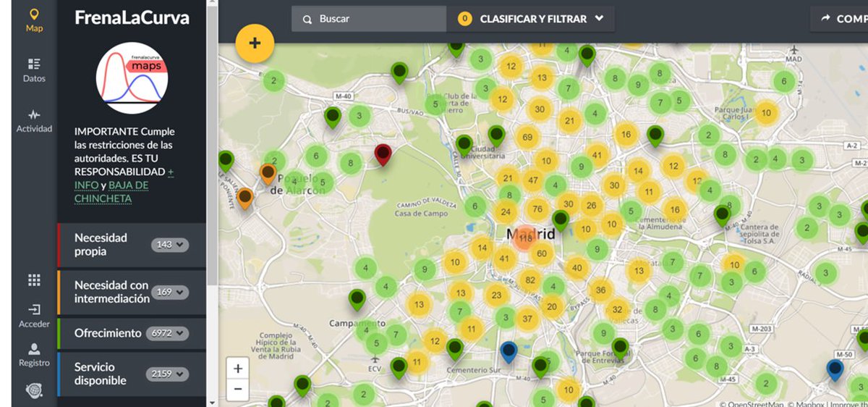
Task: Open the yellow cluster numbered 23
Action: coord(495,295)
